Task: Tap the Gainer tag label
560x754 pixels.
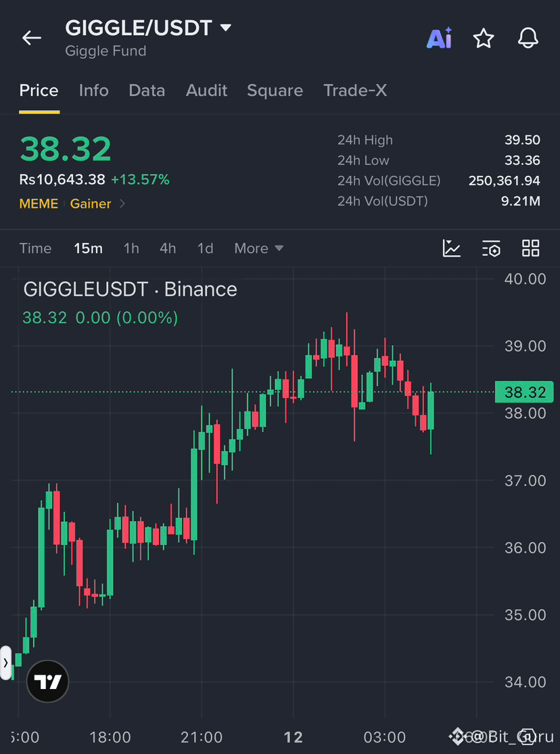Action: [91, 204]
